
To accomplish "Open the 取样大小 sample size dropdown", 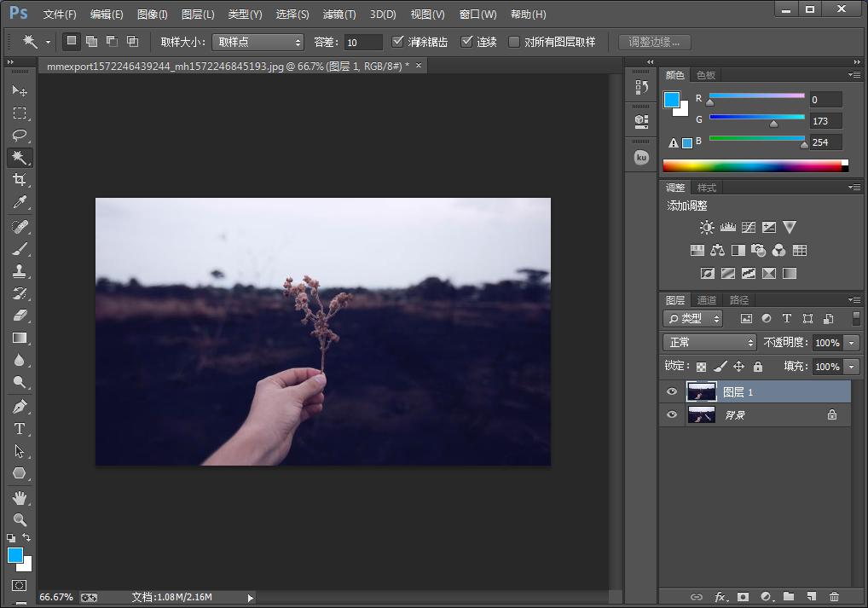I will pyautogui.click(x=258, y=42).
